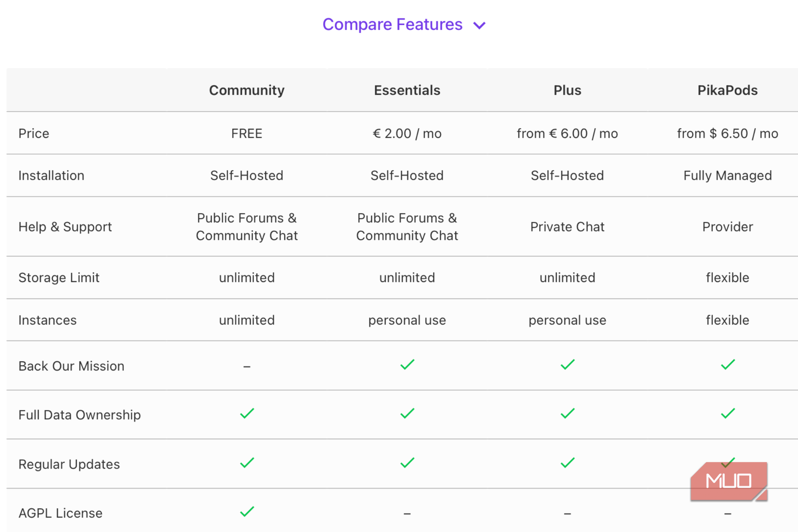Click the Community checkmark for AGPL License
The height and width of the screenshot is (532, 798).
click(x=247, y=512)
